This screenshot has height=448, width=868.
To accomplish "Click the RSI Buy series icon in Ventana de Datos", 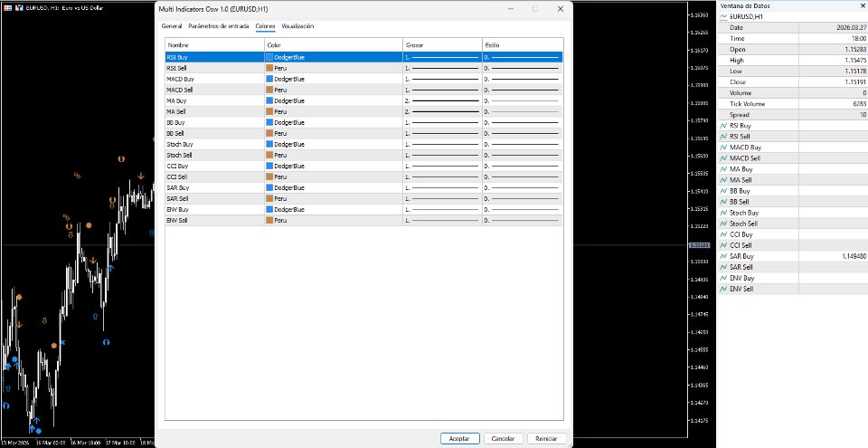I will pyautogui.click(x=723, y=126).
